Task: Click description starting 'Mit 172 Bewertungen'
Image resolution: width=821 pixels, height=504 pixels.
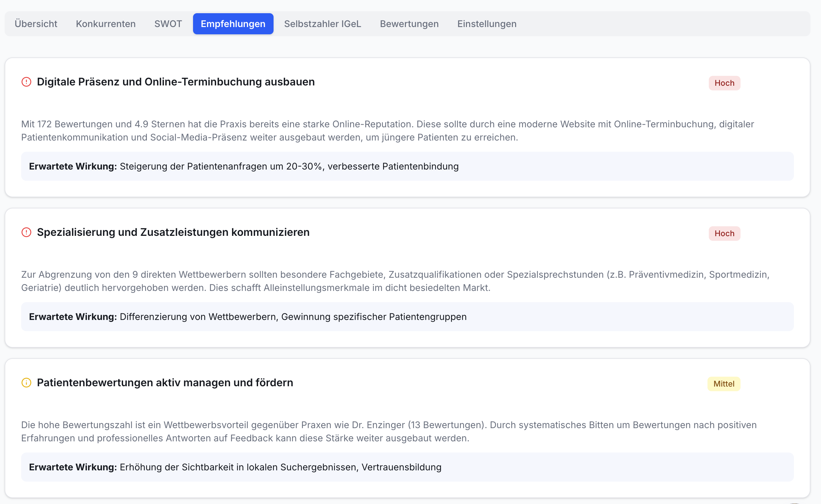Action: coord(387,131)
